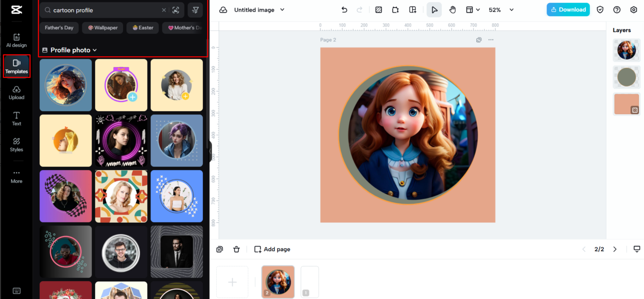Select page 2 thumbnail in page strip
Viewport: 644px width, 299px height.
(278, 282)
